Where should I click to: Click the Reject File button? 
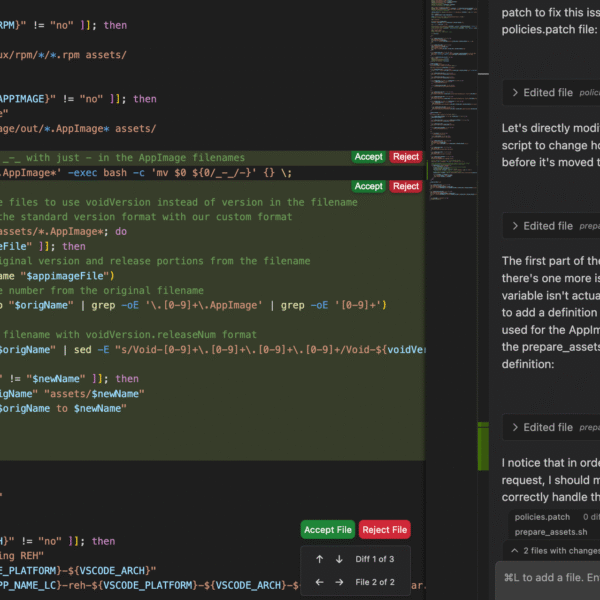pos(385,530)
